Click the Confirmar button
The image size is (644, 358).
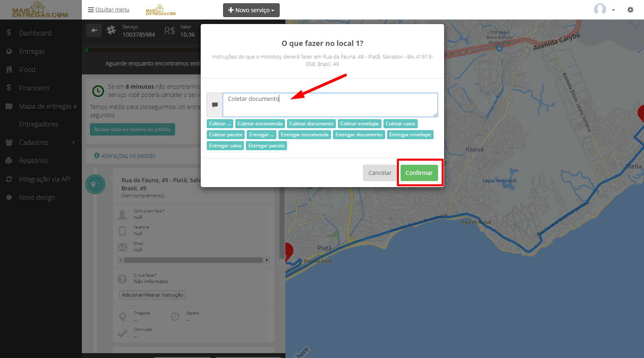pos(419,173)
